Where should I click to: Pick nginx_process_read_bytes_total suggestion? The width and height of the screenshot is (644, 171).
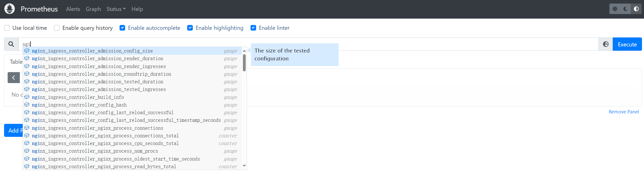tap(132, 166)
